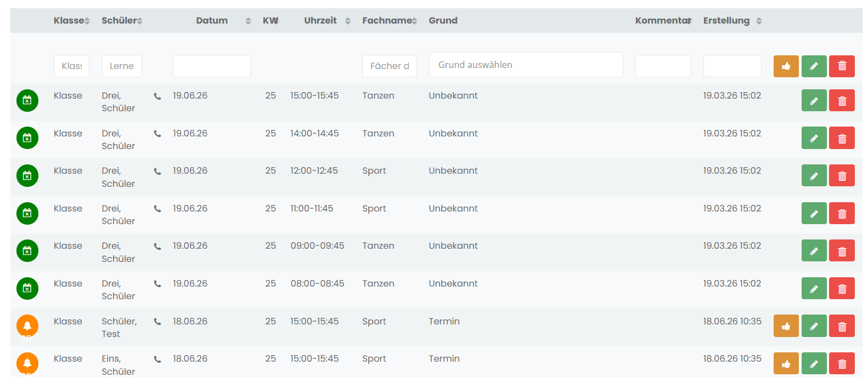
Task: Open the Fächer filter dropdown
Action: click(390, 66)
